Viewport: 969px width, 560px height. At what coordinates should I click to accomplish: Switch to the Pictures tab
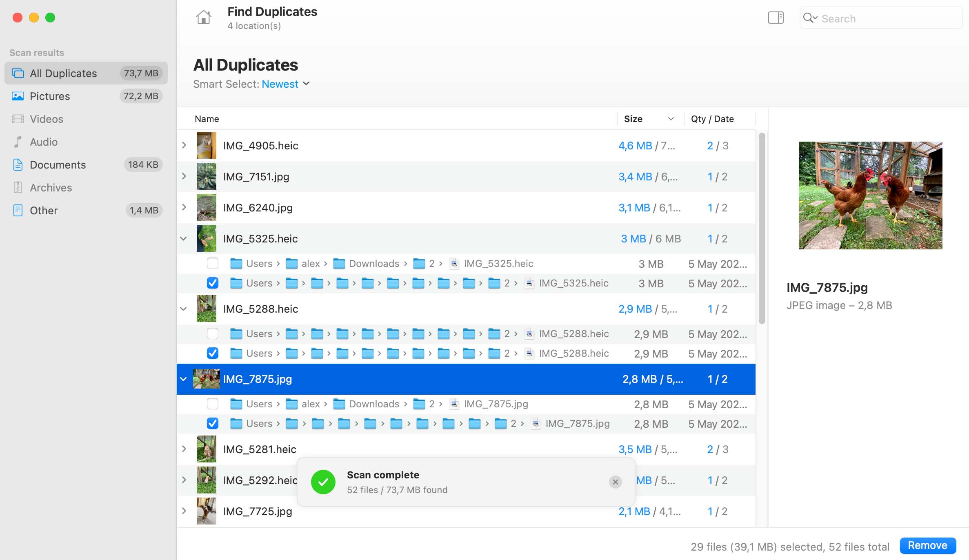(x=50, y=96)
